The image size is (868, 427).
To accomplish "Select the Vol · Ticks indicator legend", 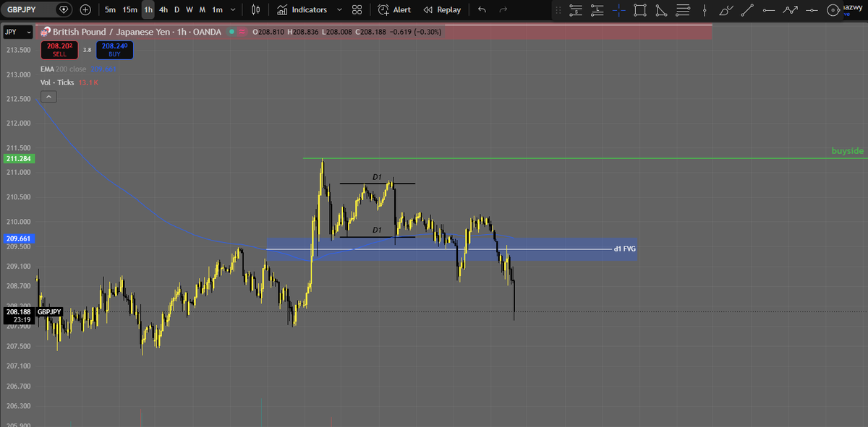I will point(57,83).
